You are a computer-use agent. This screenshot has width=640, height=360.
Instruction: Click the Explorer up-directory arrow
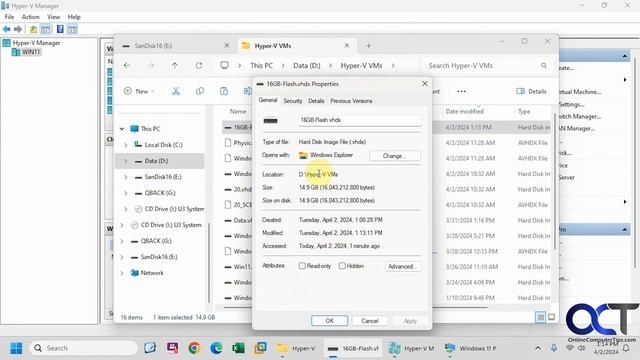(175, 65)
